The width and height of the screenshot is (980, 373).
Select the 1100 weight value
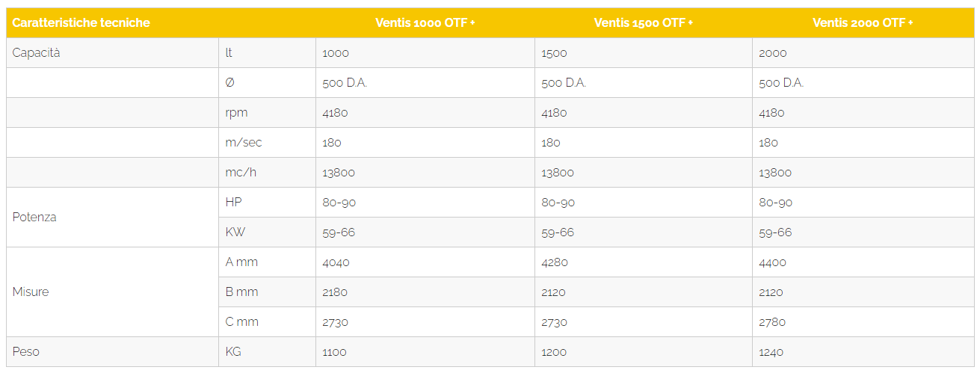click(334, 352)
